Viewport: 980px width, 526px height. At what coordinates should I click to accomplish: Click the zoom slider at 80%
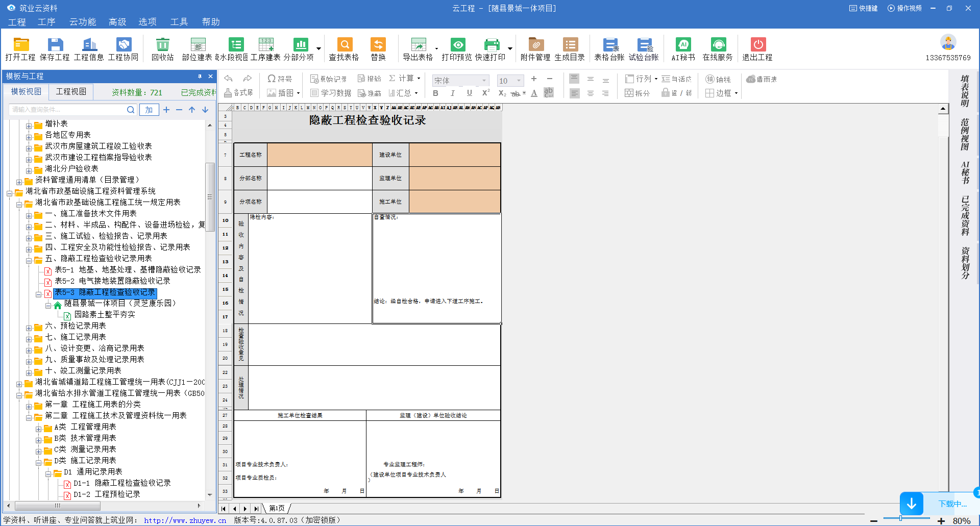point(900,518)
